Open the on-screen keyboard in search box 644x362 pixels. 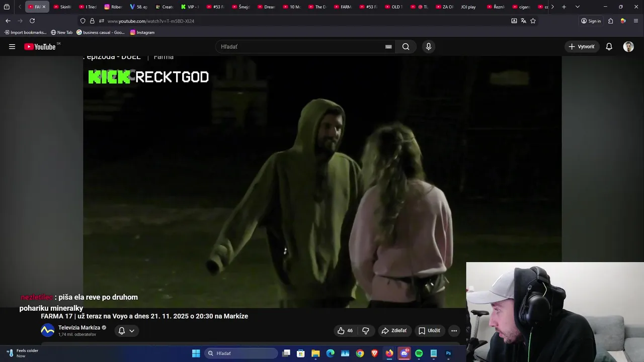click(x=388, y=47)
